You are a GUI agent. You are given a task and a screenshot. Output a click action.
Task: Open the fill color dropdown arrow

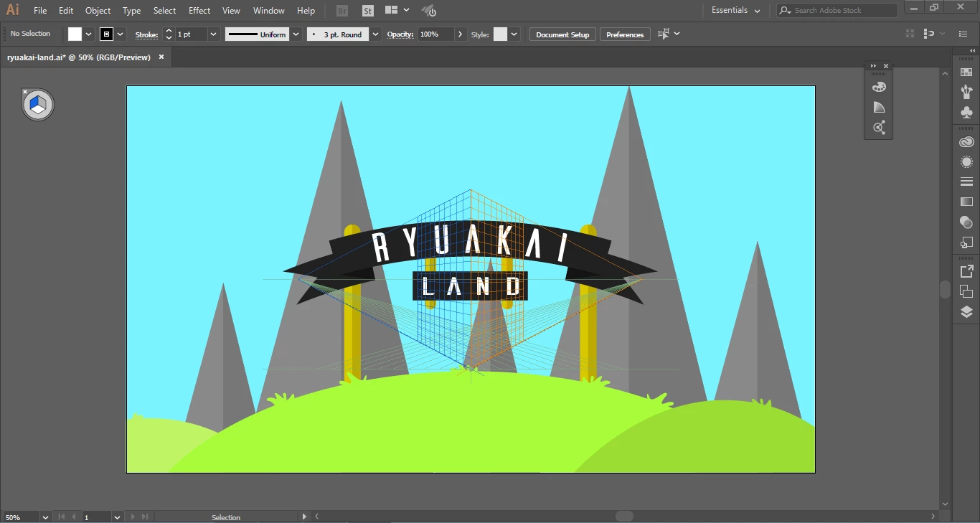(89, 34)
